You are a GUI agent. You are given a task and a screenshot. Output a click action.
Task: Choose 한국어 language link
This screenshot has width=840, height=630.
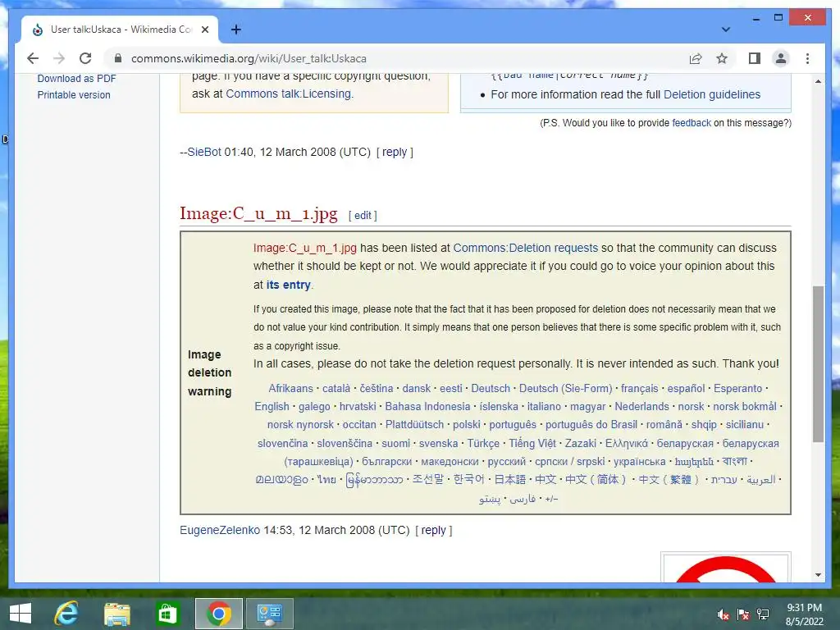click(468, 479)
